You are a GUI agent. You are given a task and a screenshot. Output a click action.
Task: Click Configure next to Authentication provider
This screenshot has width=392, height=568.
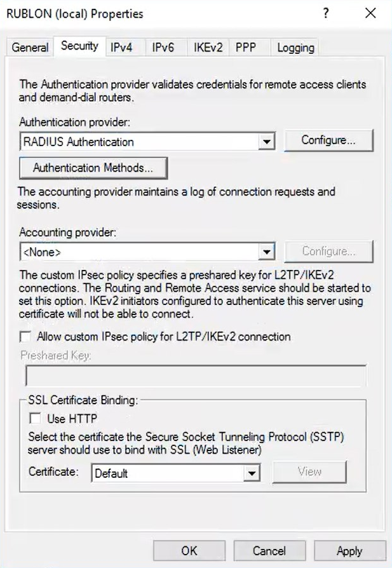(328, 140)
